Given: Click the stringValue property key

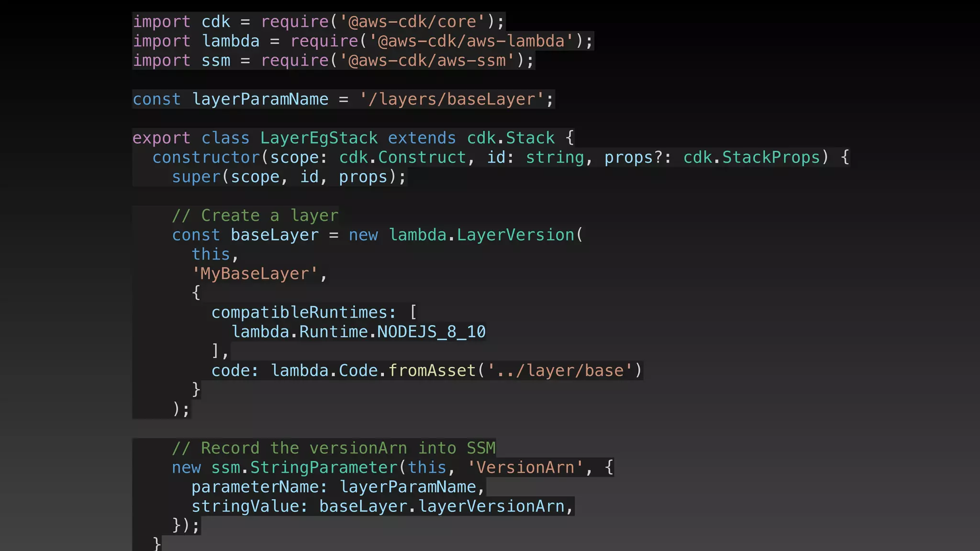Looking at the screenshot, I should pos(250,507).
